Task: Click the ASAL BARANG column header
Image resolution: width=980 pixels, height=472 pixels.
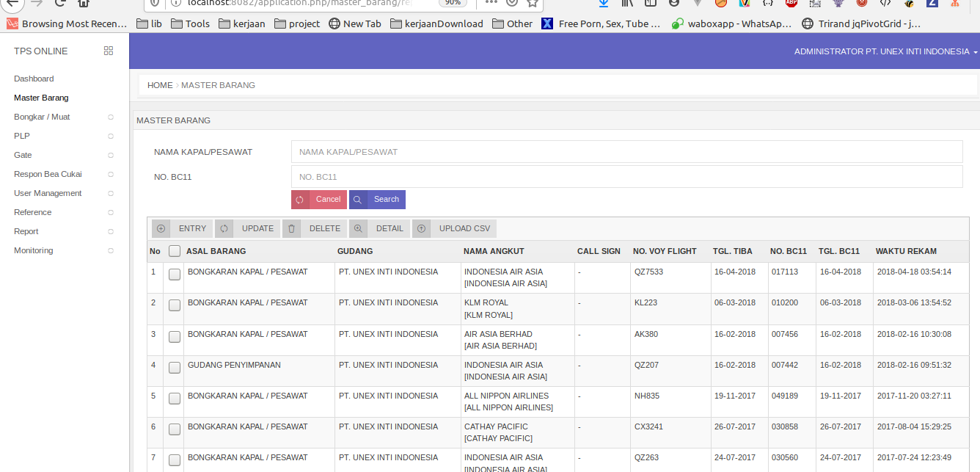Action: 216,251
